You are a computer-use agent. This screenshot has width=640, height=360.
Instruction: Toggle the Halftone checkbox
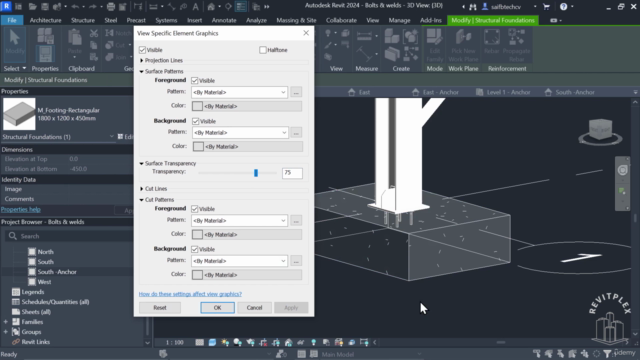click(x=263, y=50)
